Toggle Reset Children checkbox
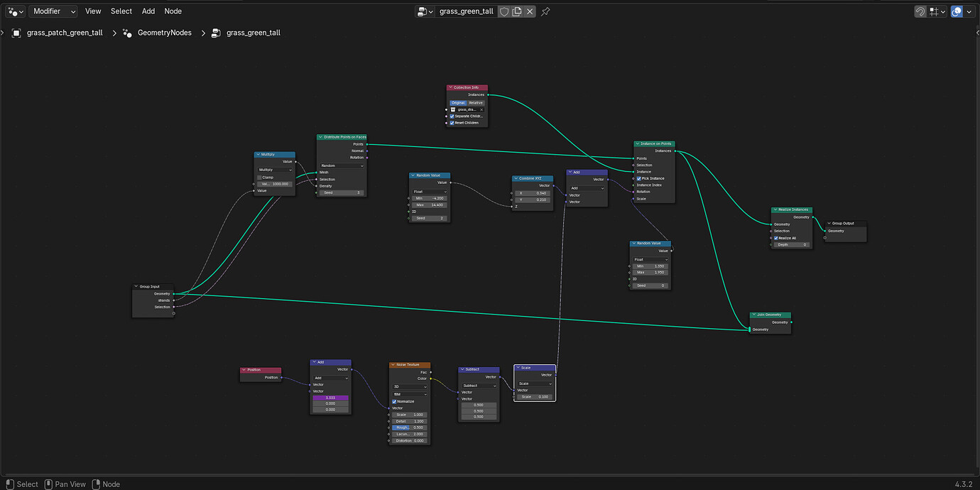980x490 pixels. tap(452, 123)
